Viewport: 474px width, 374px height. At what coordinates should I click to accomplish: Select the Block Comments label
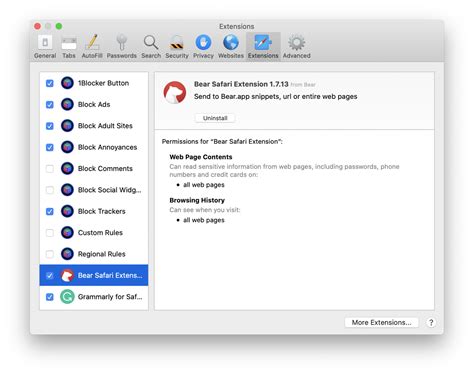(x=105, y=168)
